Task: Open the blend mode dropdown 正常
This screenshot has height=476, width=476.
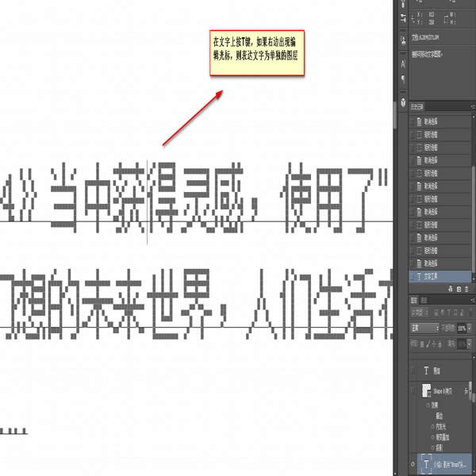Action: 425,328
